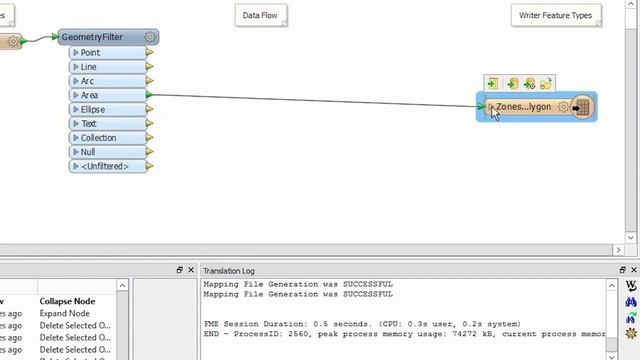The width and height of the screenshot is (640, 360).
Task: Click the first quick-add icon above Zones...lygon
Action: (493, 84)
